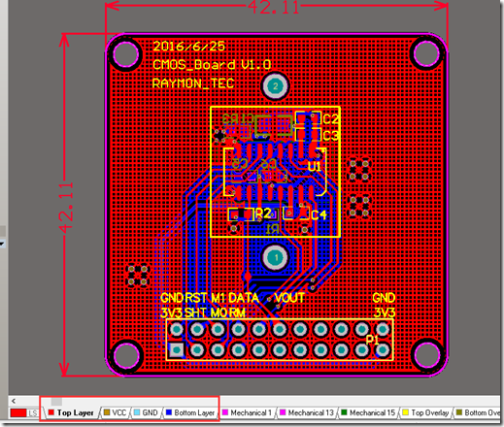This screenshot has height=427, width=504.
Task: Click the yellow Top Overlay color swatch
Action: 405,412
